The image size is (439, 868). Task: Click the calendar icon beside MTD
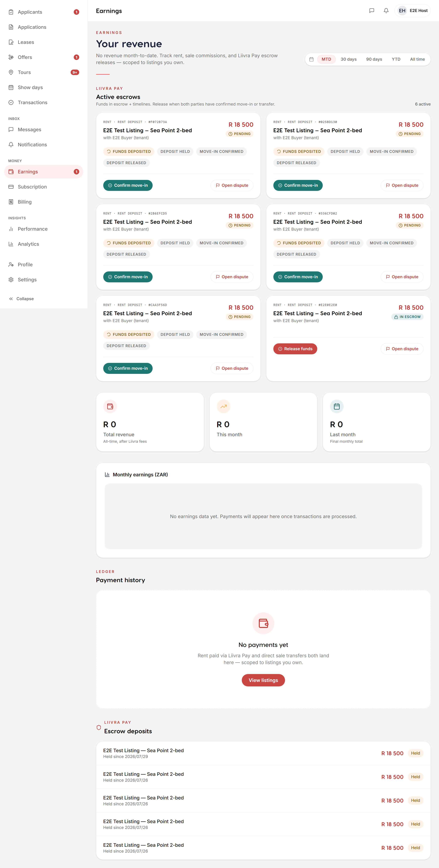point(311,59)
